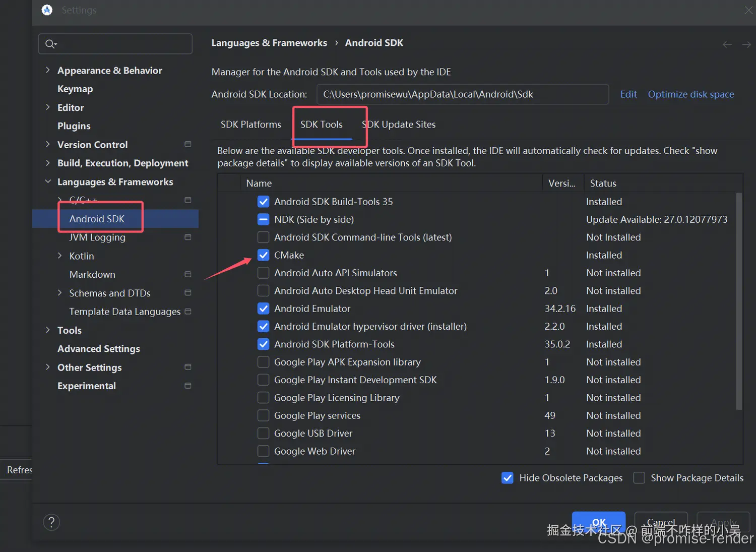Expand the Kotlin node
Screen dimensions: 756x552
(x=59, y=256)
